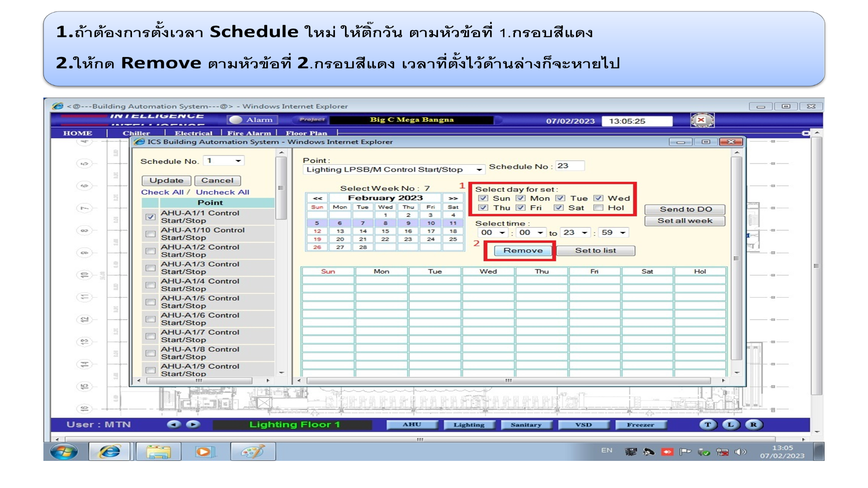This screenshot has height=488, width=868.
Task: Click the Remove button
Action: click(523, 251)
